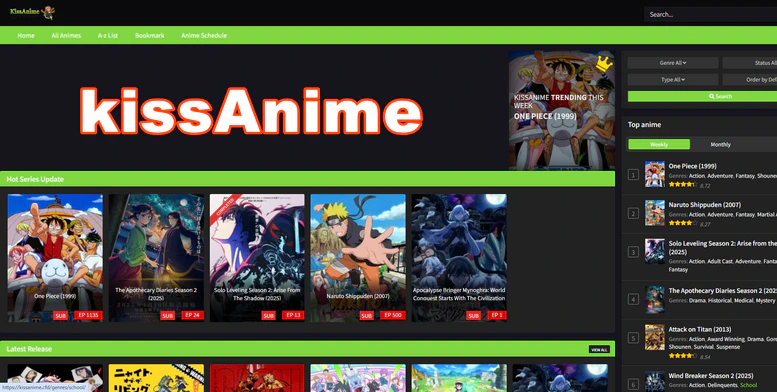Open Attack on Titan (2013) top anime link
Screen dimensions: 777x392
[x=700, y=330]
